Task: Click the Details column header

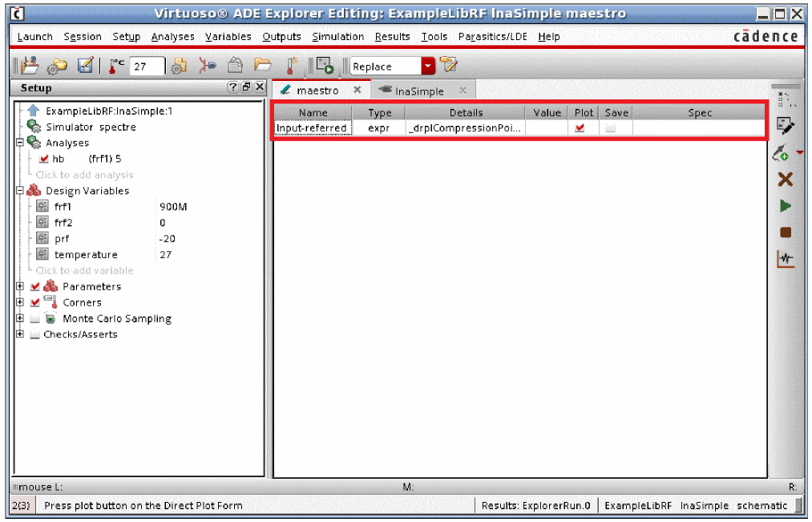Action: (466, 112)
